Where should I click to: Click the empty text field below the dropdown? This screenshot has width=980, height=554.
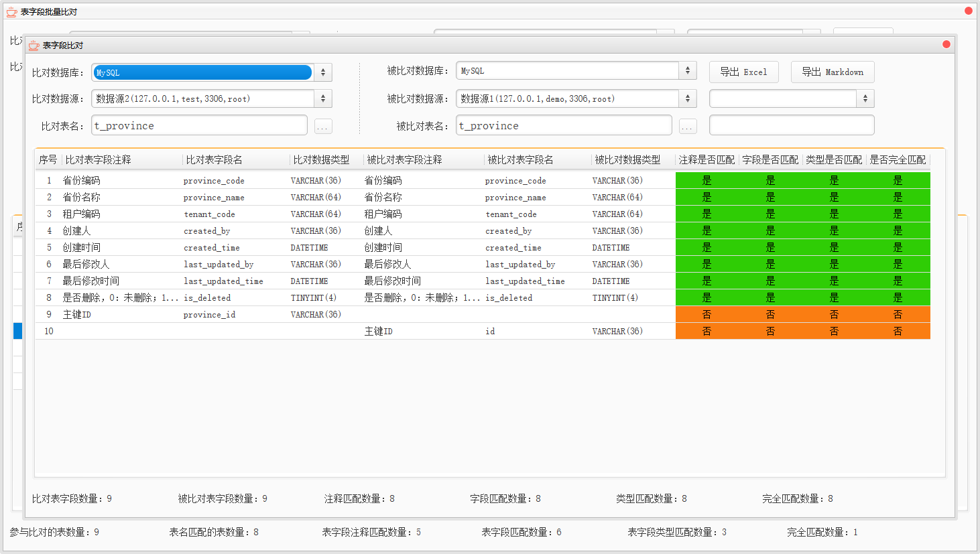pos(791,126)
